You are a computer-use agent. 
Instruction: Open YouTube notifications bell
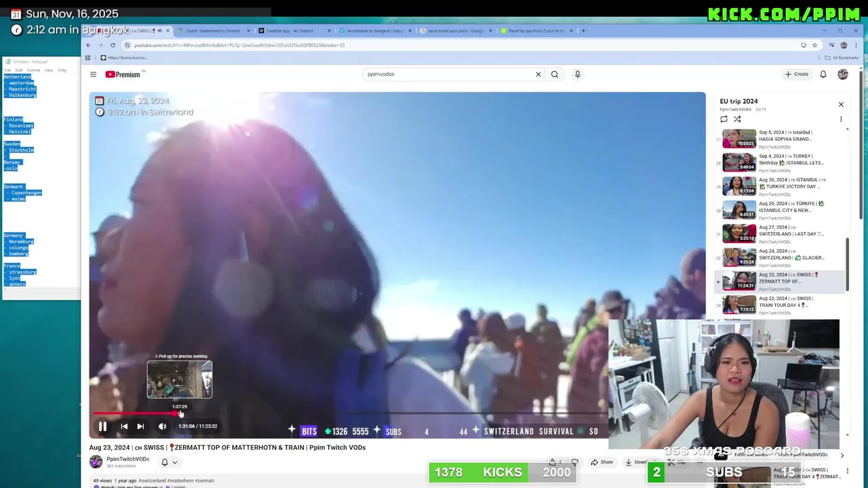click(x=823, y=75)
